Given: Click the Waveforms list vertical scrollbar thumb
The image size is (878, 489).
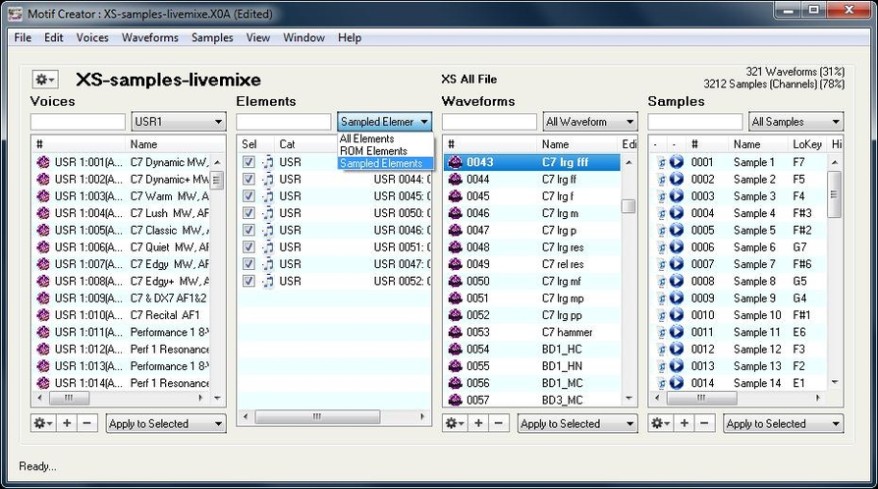Looking at the screenshot, I should click(628, 206).
